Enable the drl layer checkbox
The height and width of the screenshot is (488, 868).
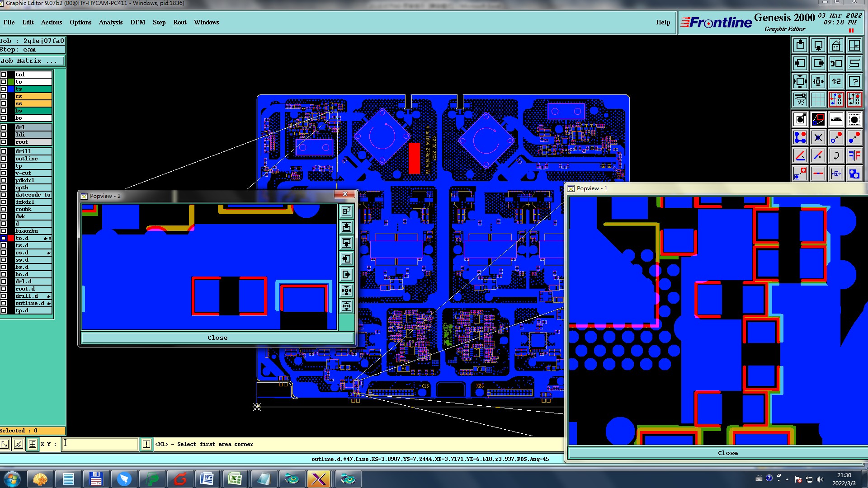4,127
